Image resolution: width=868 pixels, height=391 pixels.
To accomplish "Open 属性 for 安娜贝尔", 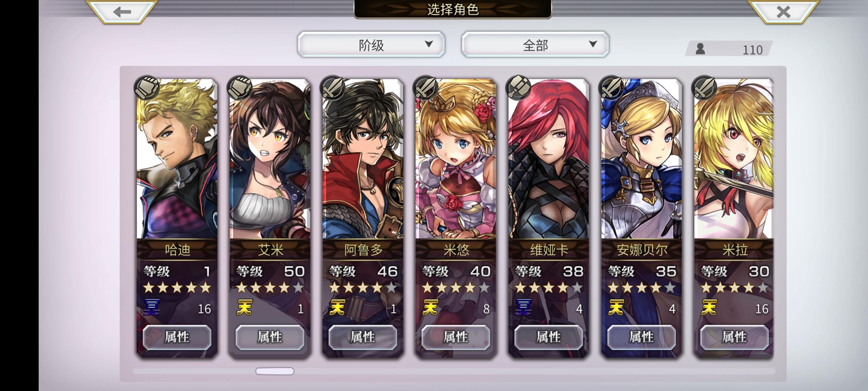I will coord(641,337).
